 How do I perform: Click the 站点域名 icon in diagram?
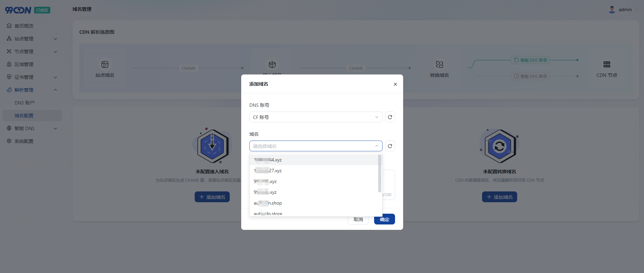pyautogui.click(x=105, y=64)
